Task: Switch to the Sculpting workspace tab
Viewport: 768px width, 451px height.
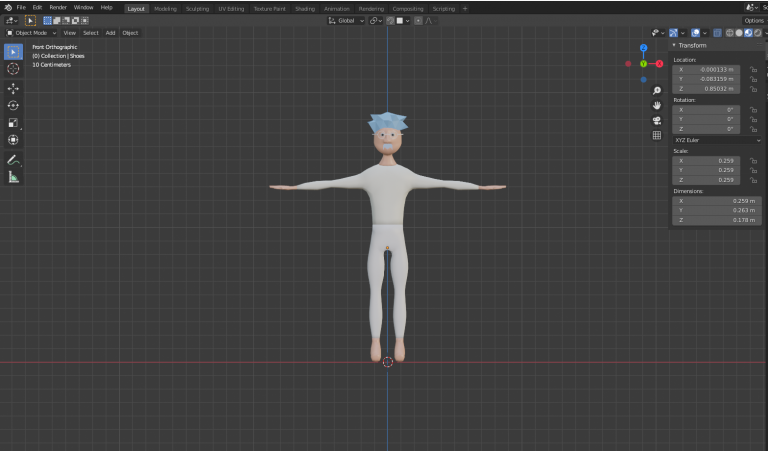Action: (197, 8)
